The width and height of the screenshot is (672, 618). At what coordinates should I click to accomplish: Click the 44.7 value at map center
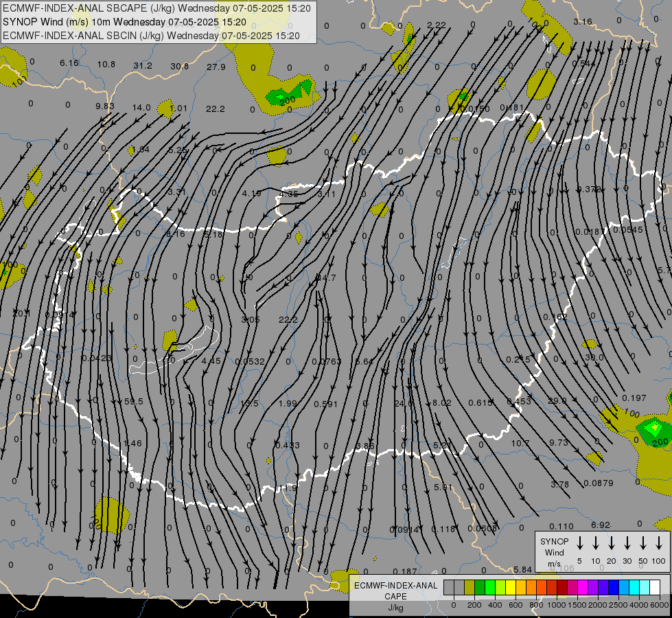pos(326,278)
